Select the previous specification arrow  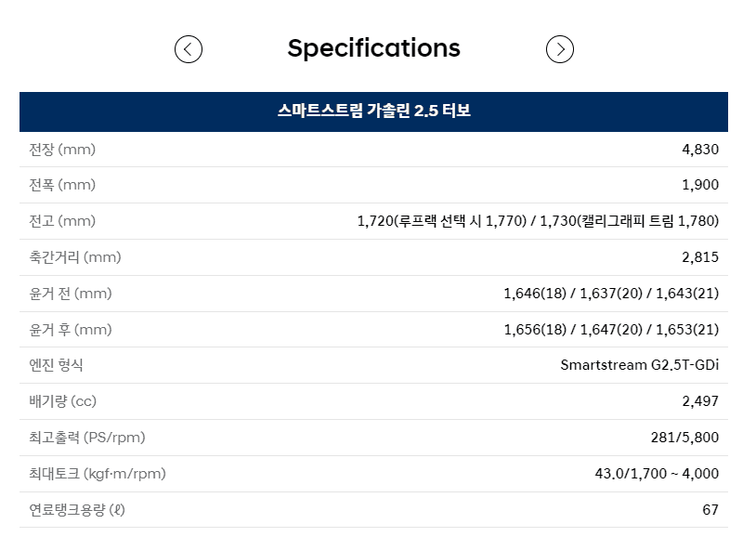(x=189, y=48)
